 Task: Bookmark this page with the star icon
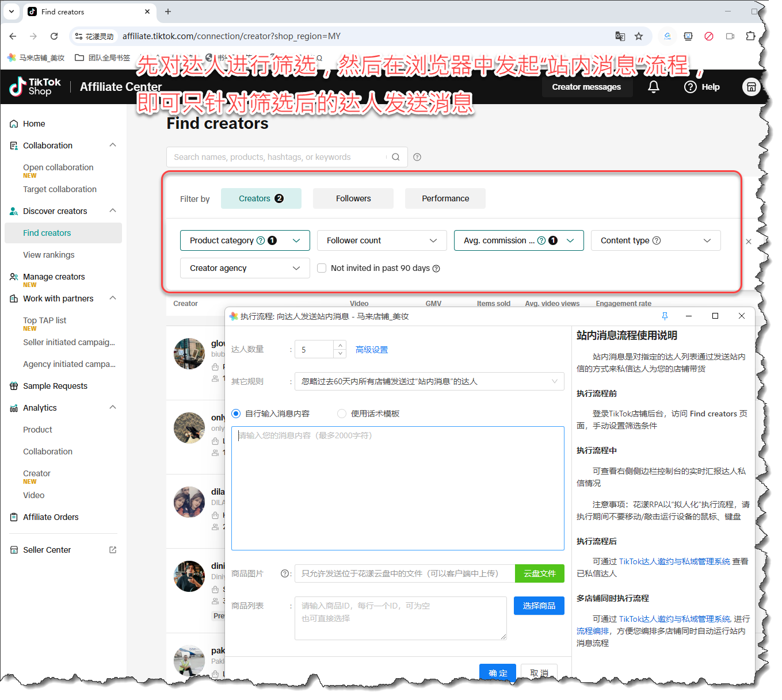pos(639,36)
